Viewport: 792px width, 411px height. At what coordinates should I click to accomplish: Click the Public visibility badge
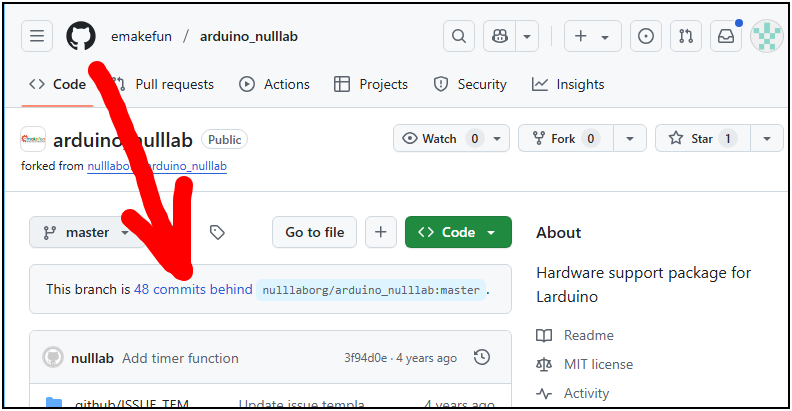pos(224,140)
